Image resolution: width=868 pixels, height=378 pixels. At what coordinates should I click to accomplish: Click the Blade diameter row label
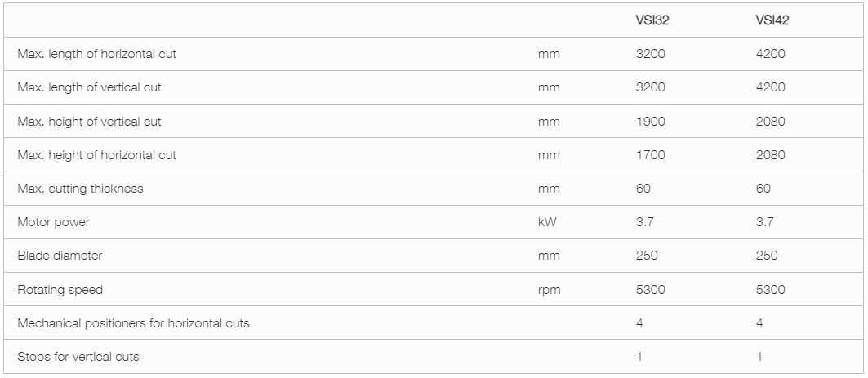[60, 256]
